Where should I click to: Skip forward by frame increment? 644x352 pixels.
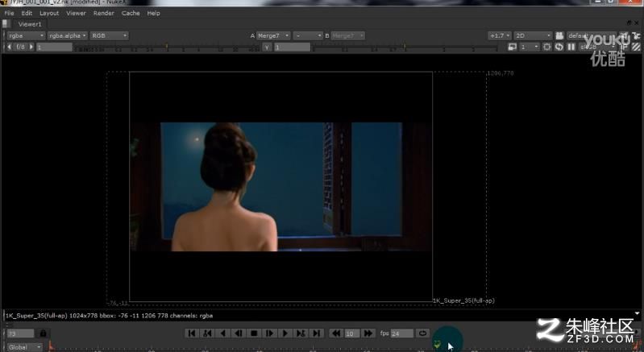click(x=368, y=333)
